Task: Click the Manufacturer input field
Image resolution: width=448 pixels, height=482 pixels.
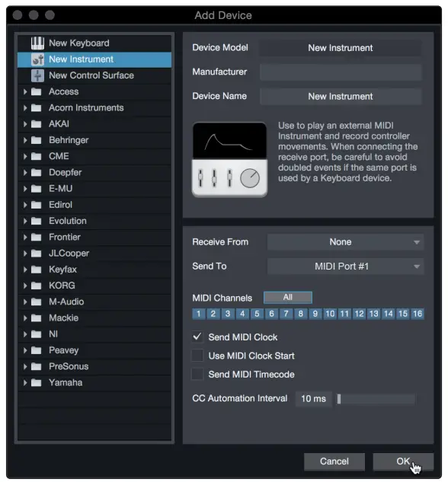Action: (x=341, y=72)
